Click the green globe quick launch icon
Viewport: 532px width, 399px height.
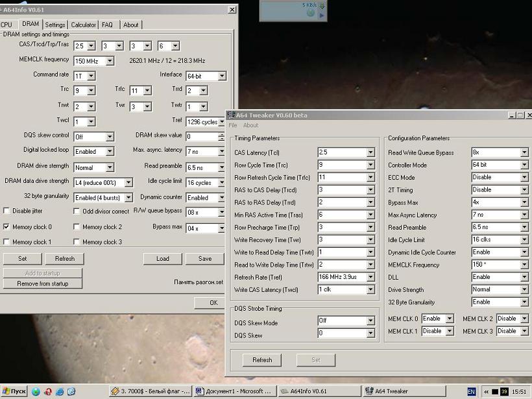(36, 391)
